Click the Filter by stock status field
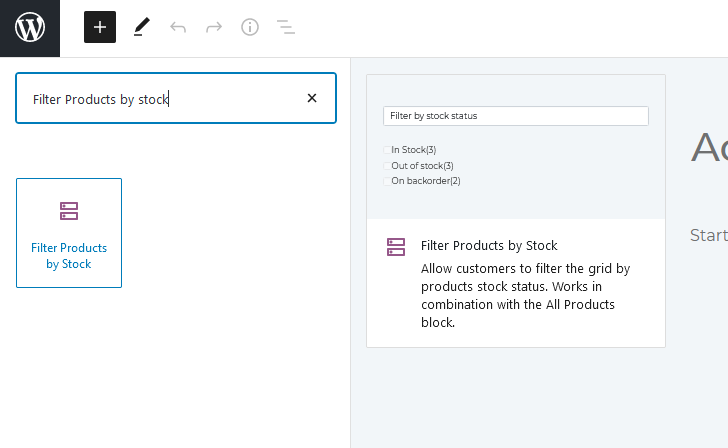Viewport: 728px width, 448px height. click(x=516, y=116)
